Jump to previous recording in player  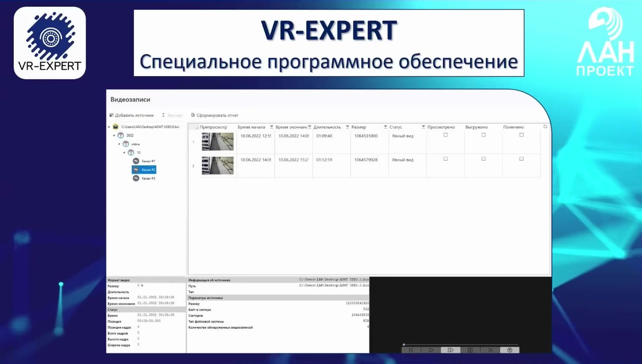pos(411,350)
